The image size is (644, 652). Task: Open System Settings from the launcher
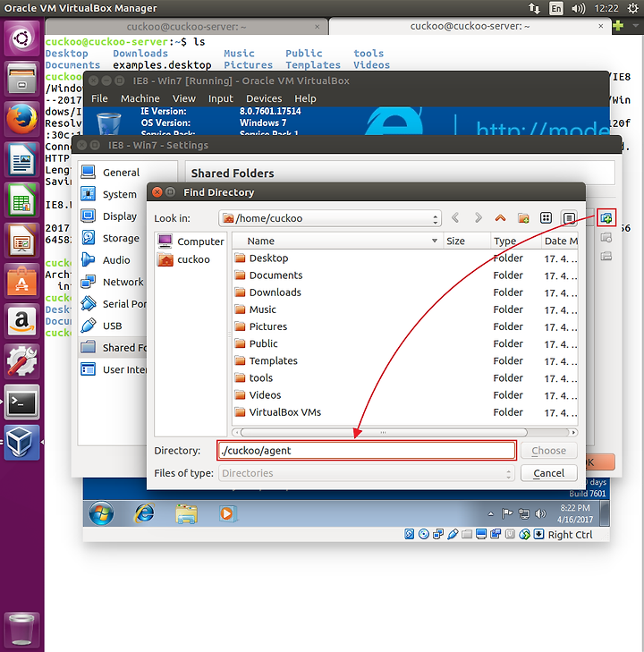[x=21, y=362]
